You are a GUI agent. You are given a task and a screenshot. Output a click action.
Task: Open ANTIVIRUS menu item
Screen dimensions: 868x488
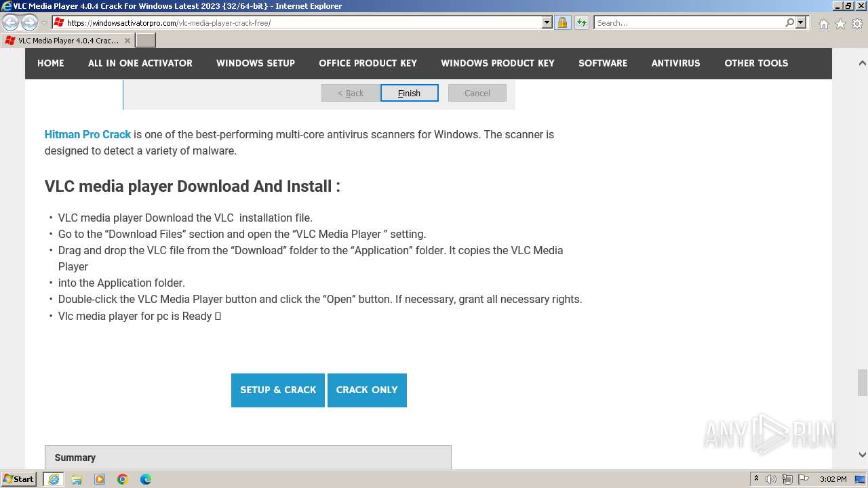pyautogui.click(x=676, y=63)
